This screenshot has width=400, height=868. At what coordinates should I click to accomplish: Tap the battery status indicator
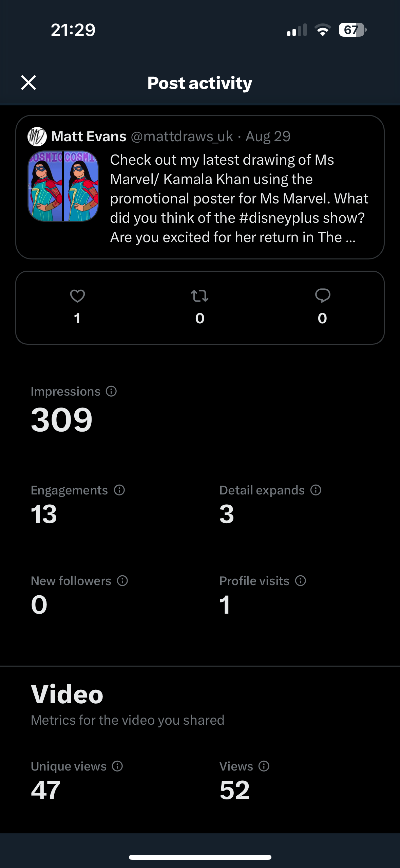click(x=352, y=30)
